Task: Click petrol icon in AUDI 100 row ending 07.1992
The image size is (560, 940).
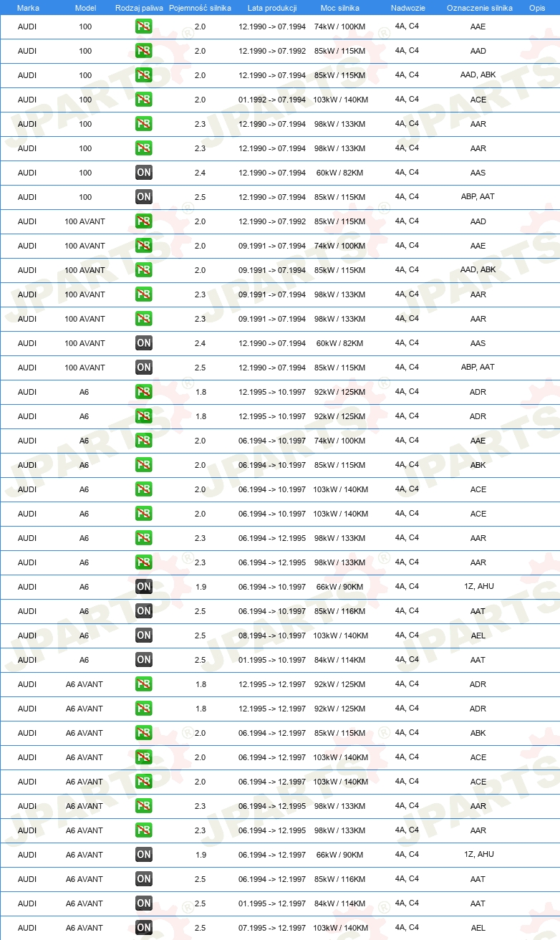Action: point(144,51)
